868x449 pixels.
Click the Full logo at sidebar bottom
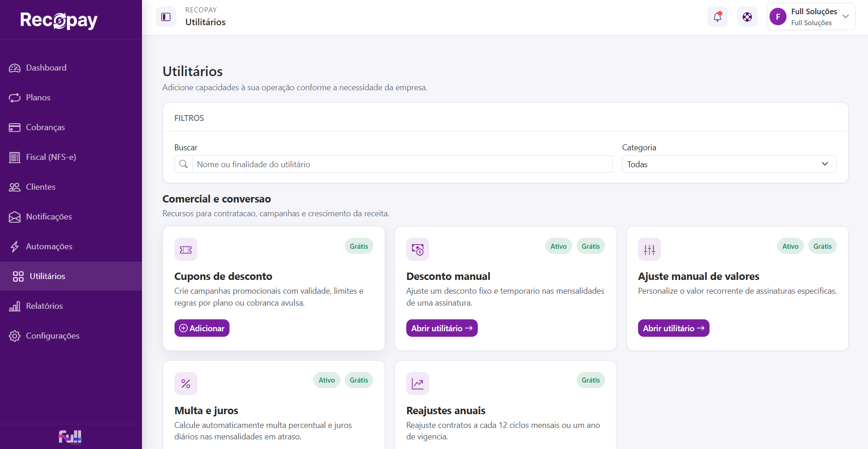(x=70, y=437)
